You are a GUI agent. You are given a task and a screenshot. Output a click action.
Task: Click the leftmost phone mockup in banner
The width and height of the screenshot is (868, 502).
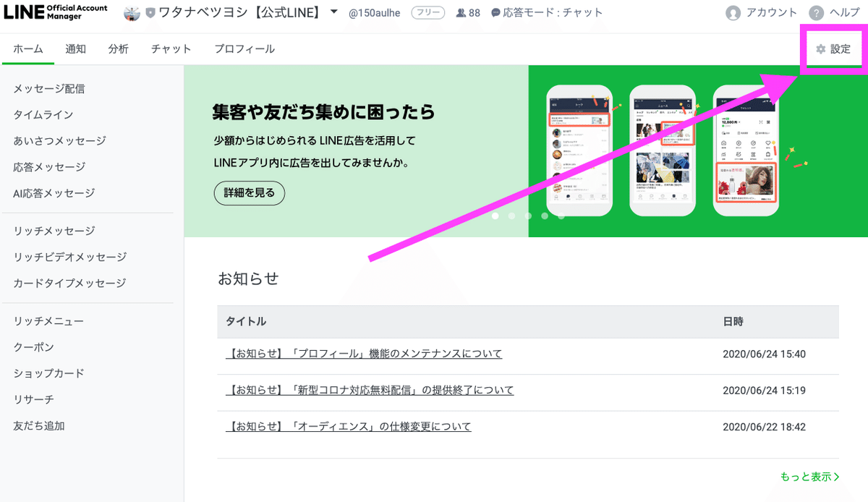pos(579,150)
